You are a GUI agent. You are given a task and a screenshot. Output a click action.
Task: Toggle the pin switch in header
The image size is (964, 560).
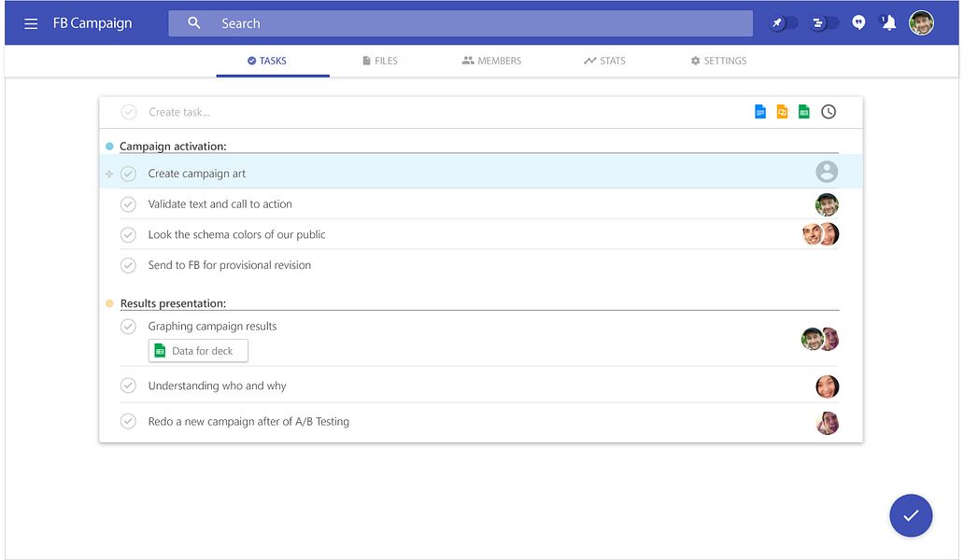click(783, 23)
